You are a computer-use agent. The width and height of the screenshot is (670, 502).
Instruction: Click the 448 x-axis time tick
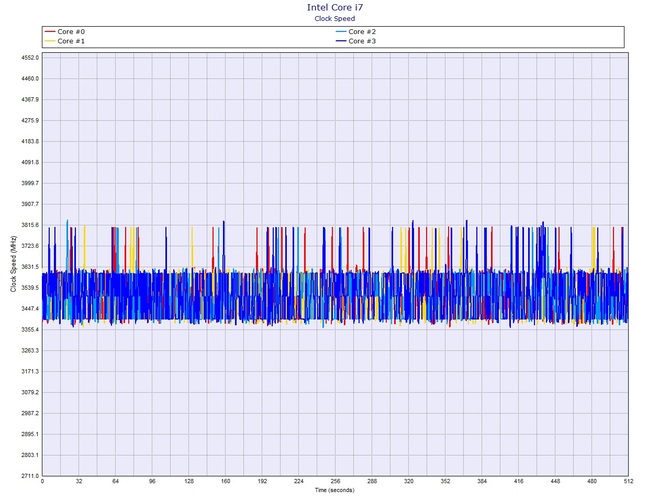555,481
